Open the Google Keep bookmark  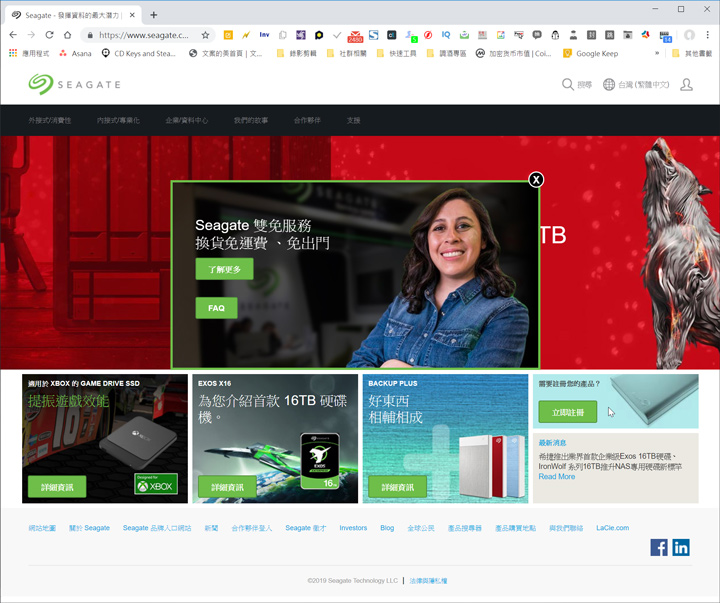(x=591, y=53)
